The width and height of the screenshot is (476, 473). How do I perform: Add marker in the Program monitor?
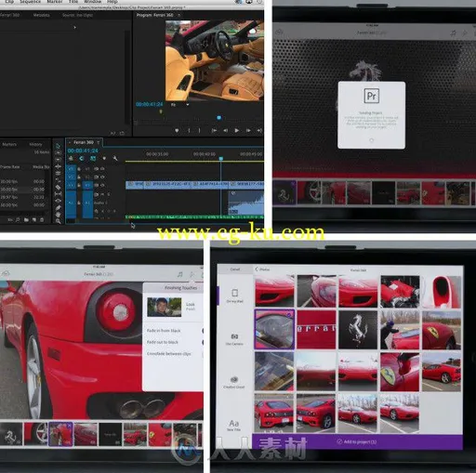click(177, 130)
